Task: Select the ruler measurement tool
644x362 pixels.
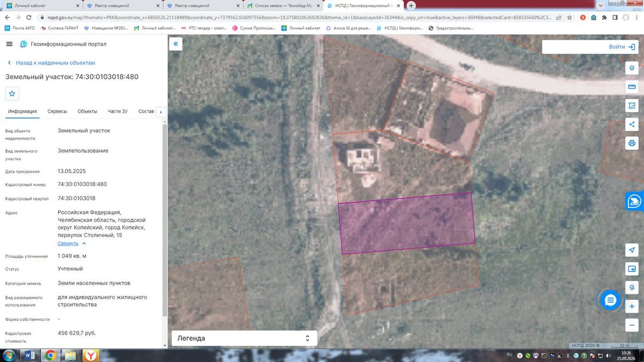Action: pos(632,87)
